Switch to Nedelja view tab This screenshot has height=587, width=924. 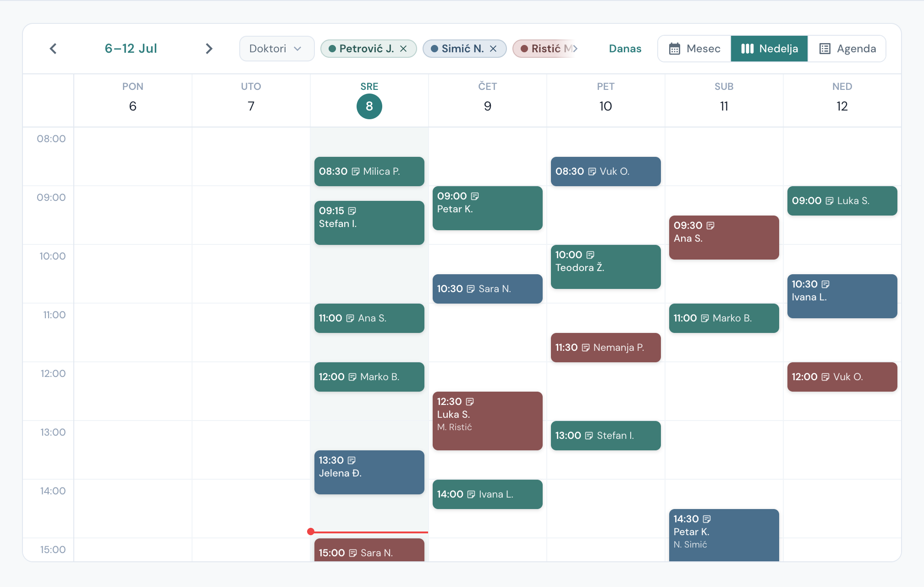click(x=769, y=49)
